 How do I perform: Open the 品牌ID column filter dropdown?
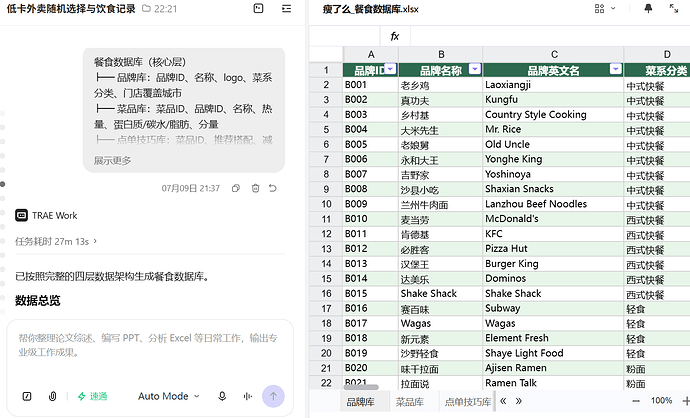390,69
